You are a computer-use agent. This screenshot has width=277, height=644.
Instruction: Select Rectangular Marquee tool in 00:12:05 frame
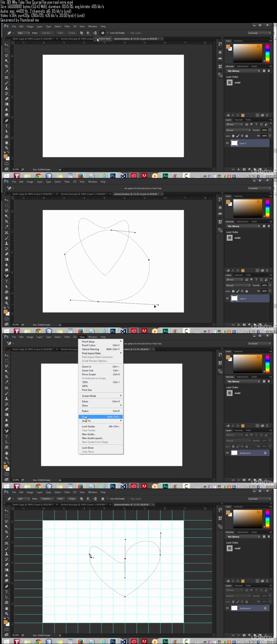[x=7, y=516]
